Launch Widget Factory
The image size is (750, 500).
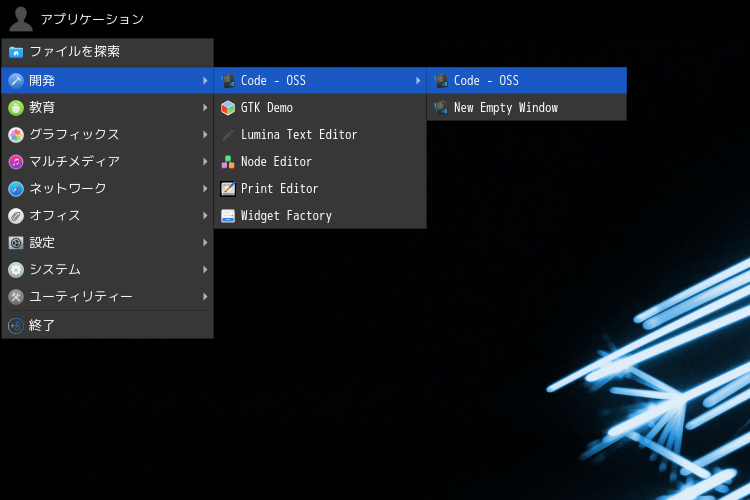pos(320,216)
